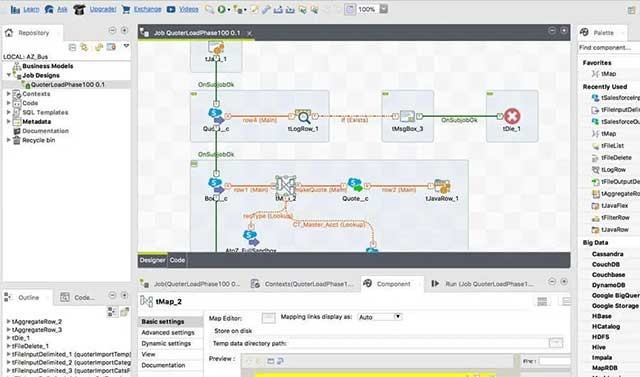Image resolution: width=640 pixels, height=377 pixels.
Task: Select tMap under Palette Favorites
Action: 608,74
